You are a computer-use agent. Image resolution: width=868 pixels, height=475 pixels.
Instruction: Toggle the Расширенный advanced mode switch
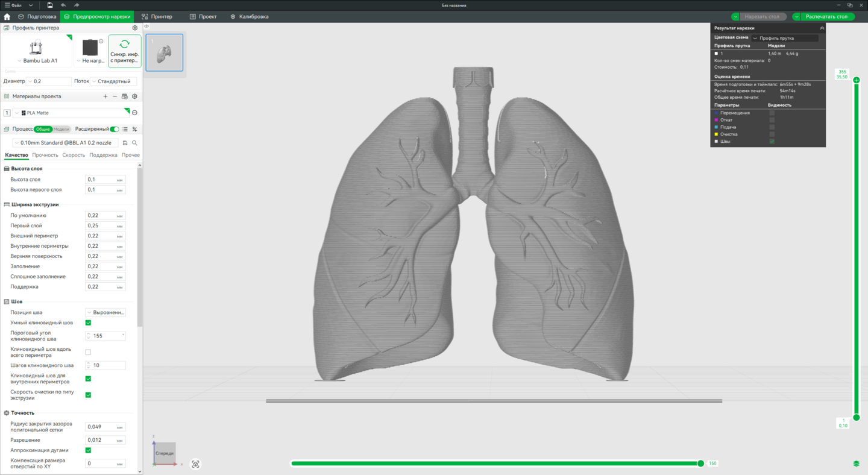115,129
